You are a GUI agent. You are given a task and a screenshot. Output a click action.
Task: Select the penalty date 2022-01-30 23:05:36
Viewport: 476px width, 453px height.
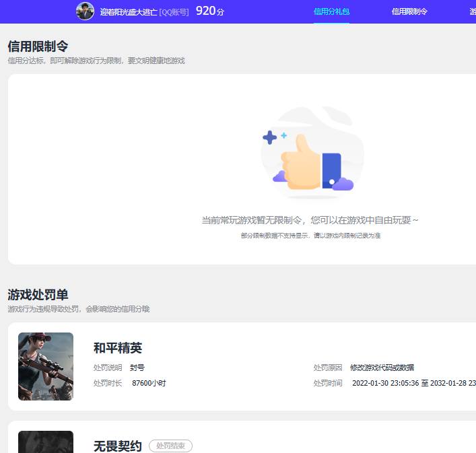386,383
